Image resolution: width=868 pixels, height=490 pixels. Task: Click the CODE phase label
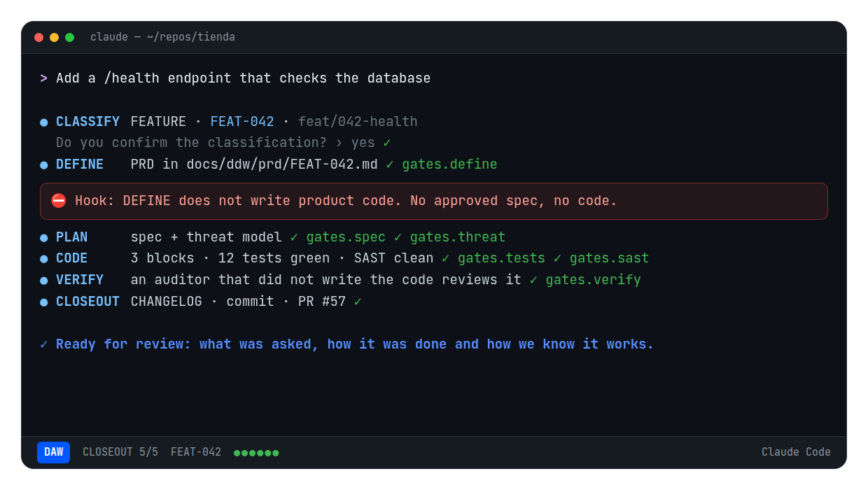point(71,258)
